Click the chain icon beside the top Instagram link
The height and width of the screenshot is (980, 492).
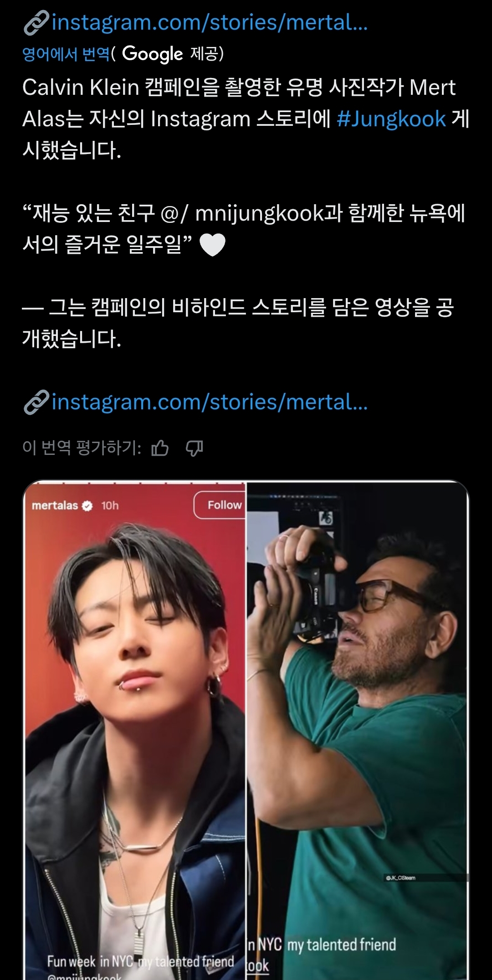pyautogui.click(x=36, y=23)
